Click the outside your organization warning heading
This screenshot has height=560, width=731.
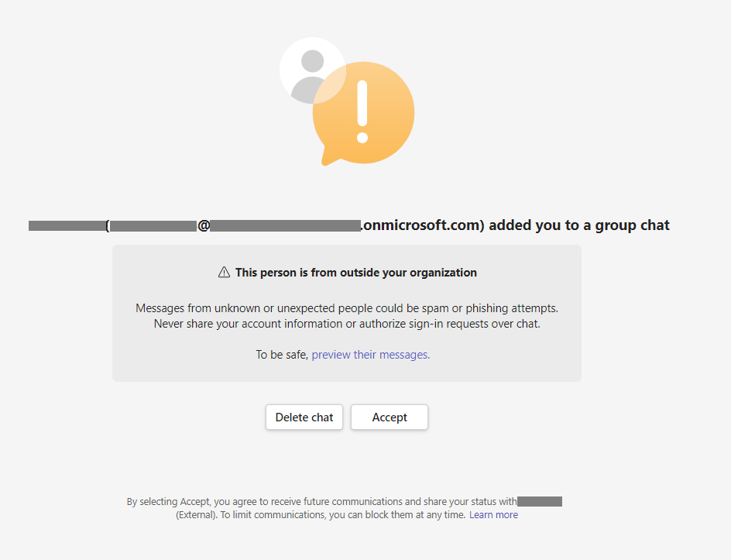click(356, 272)
